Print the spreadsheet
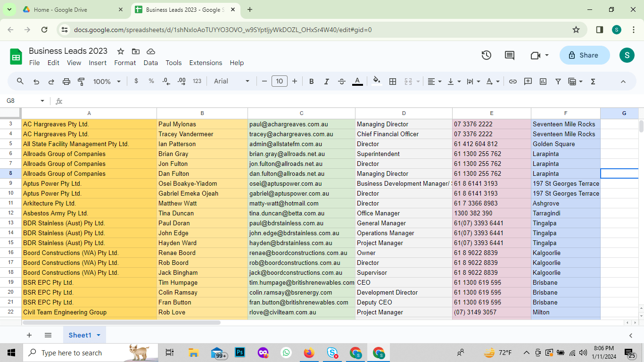The height and width of the screenshot is (362, 644). pos(66,82)
